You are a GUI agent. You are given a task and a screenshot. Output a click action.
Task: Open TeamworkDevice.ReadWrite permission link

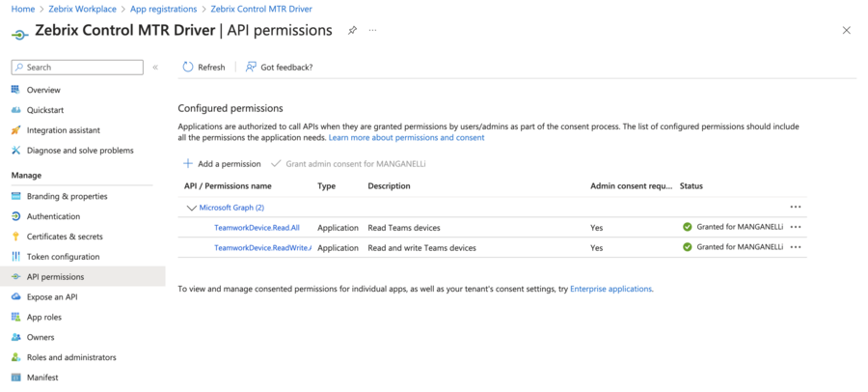click(x=263, y=248)
